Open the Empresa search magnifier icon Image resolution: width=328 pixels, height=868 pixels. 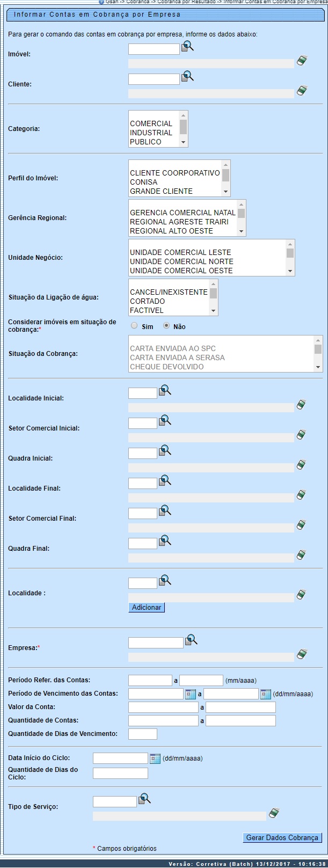coord(192,640)
